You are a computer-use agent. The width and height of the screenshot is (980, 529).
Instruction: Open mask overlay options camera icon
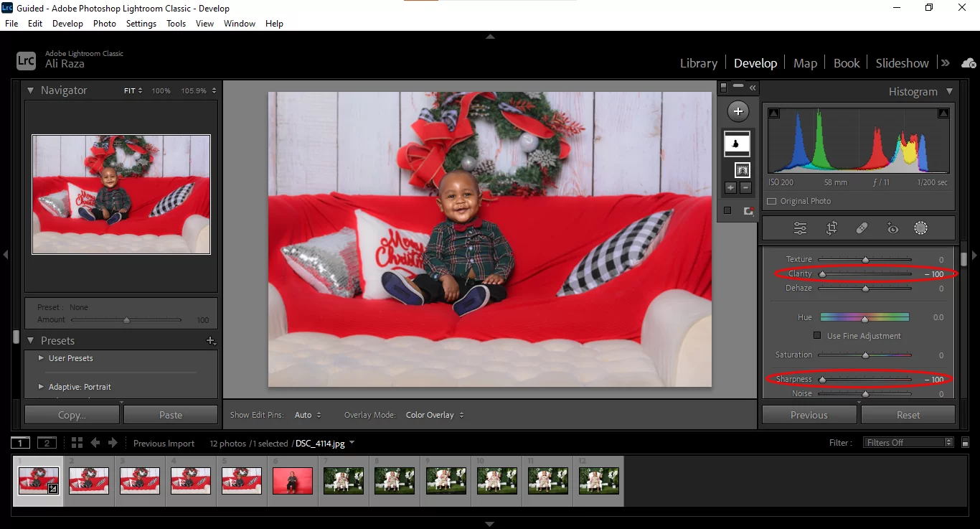(x=748, y=211)
